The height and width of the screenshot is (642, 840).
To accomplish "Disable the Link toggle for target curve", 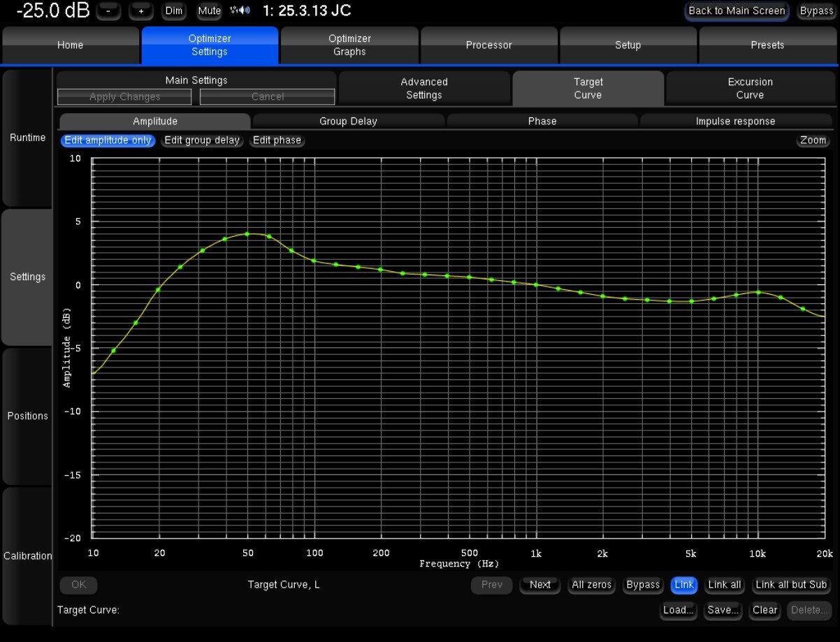I will click(684, 585).
